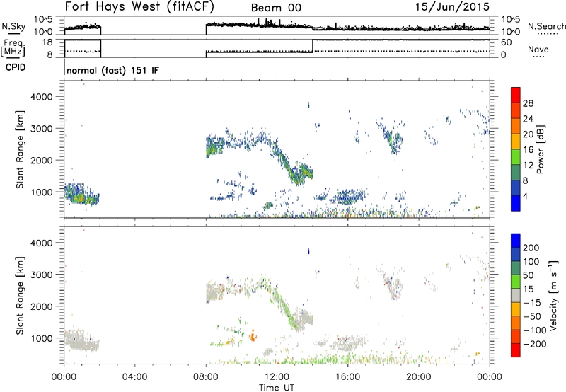This screenshot has width=566, height=392.
Task: Click the '08:00' time tick label
Action: [x=206, y=377]
